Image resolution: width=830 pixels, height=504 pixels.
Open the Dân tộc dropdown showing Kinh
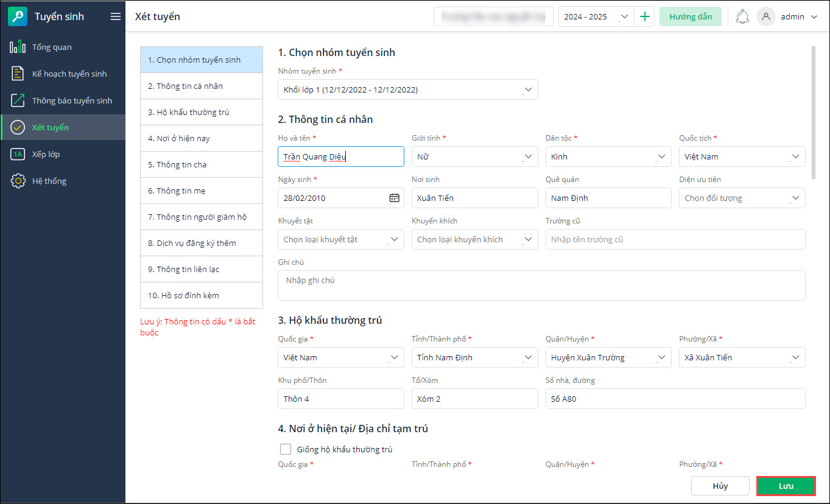pyautogui.click(x=608, y=156)
